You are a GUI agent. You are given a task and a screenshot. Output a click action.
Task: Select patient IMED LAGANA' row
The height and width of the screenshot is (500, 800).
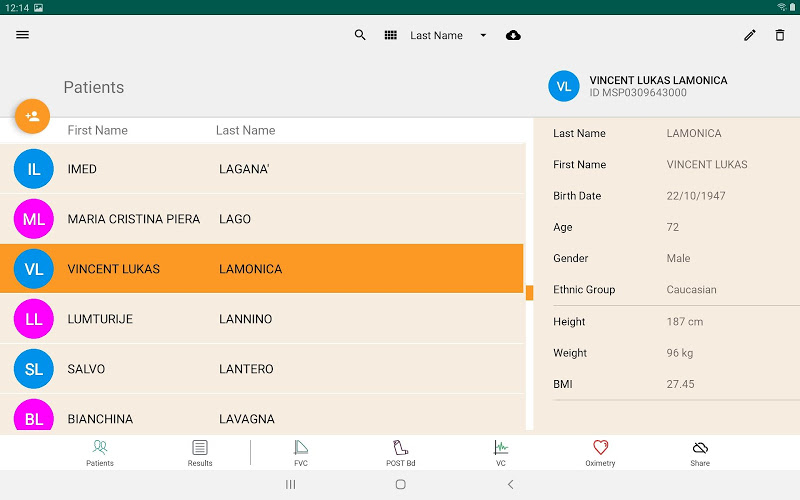tap(262, 169)
